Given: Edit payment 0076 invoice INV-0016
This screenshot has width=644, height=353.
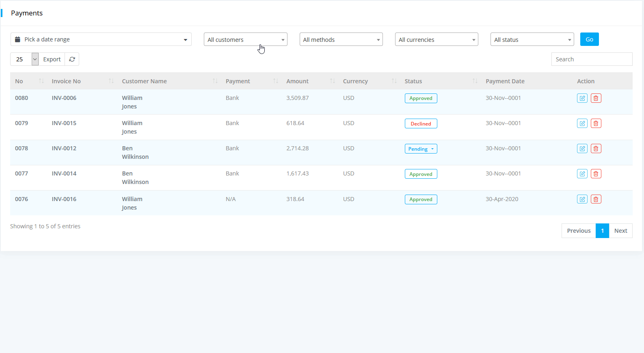Looking at the screenshot, I should 582,199.
